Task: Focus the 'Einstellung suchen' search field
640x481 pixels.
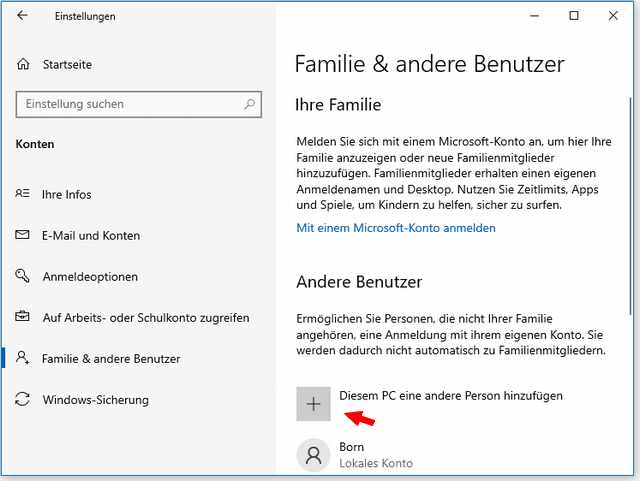Action: point(130,104)
